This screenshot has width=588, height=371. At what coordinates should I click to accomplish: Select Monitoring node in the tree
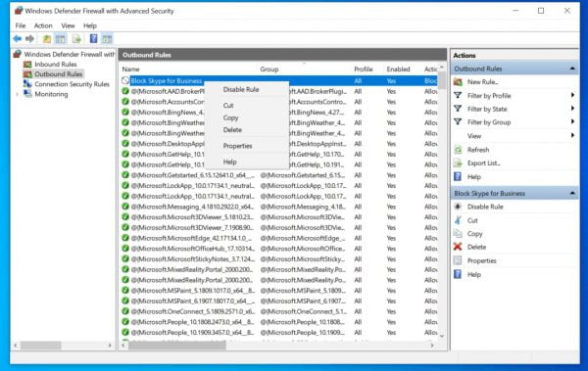[x=51, y=94]
